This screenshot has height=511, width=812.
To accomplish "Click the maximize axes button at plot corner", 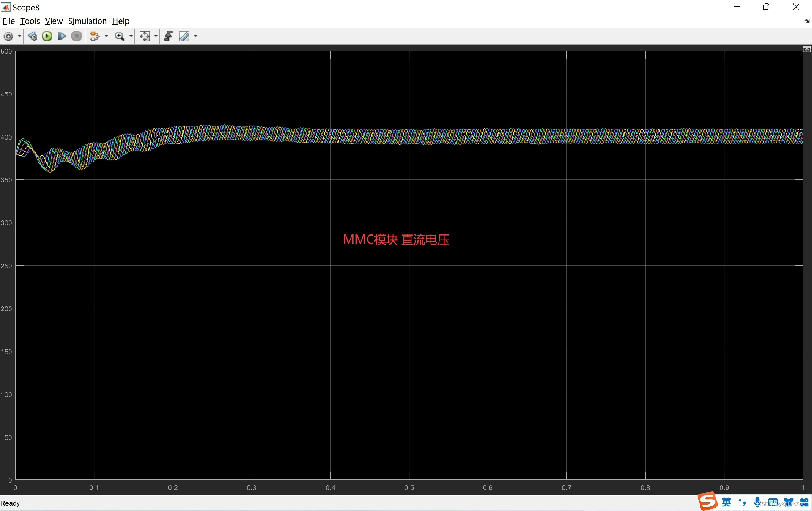I will tap(807, 49).
